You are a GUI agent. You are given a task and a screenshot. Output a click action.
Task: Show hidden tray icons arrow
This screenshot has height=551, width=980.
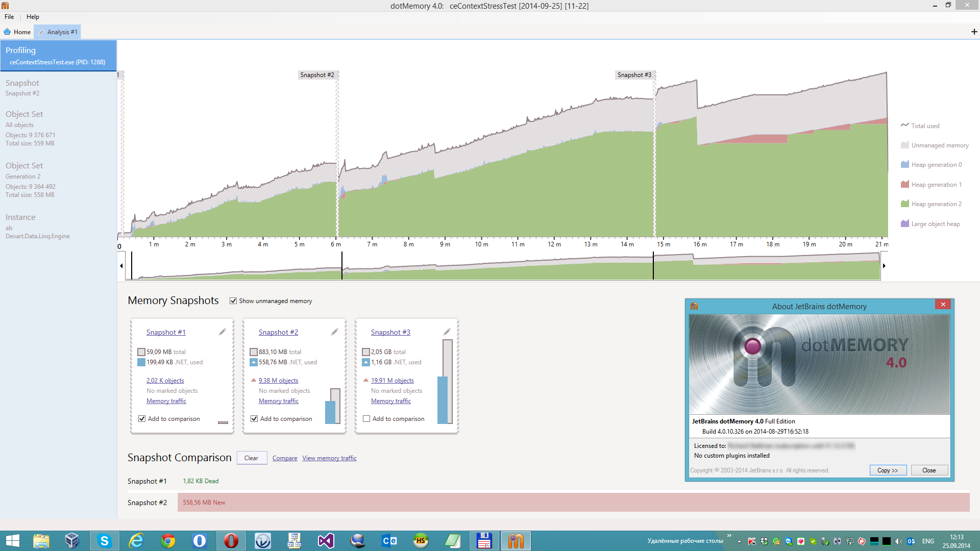[x=739, y=541]
